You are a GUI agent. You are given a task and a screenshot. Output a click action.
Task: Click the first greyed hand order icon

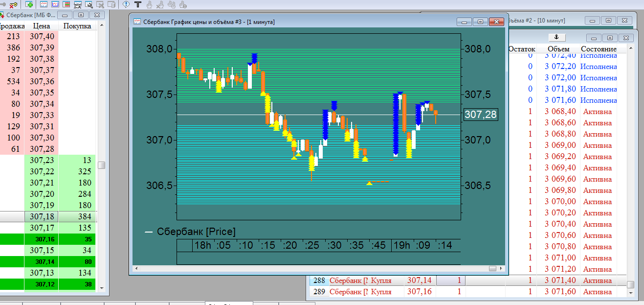149,4
